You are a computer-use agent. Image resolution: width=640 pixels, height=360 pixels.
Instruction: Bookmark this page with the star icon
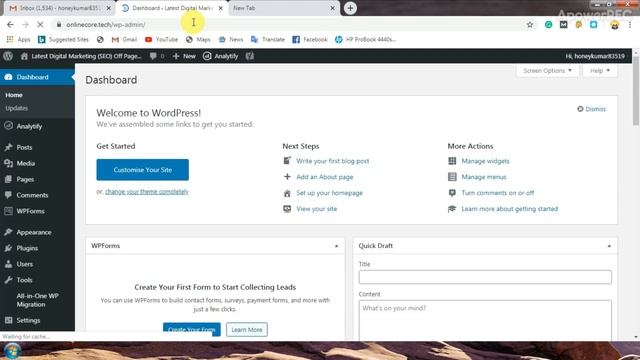pyautogui.click(x=530, y=25)
